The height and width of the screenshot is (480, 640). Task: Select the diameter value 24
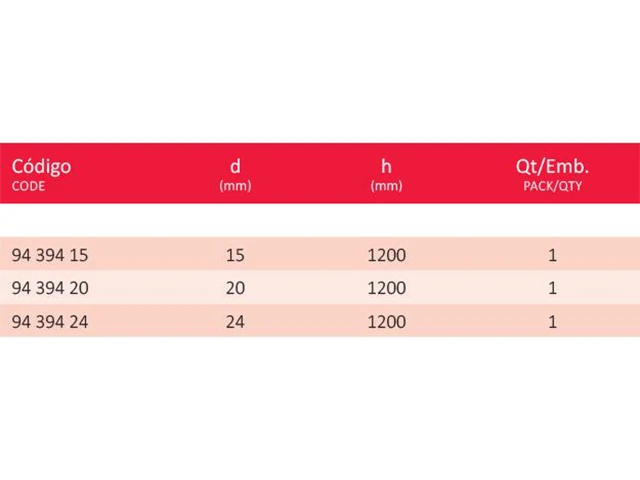point(235,322)
